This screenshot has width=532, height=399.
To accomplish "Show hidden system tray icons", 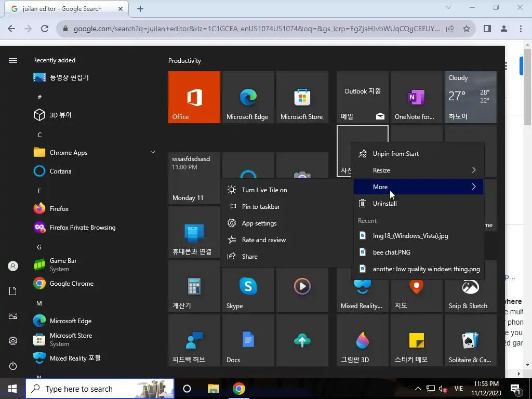I will pos(418,389).
